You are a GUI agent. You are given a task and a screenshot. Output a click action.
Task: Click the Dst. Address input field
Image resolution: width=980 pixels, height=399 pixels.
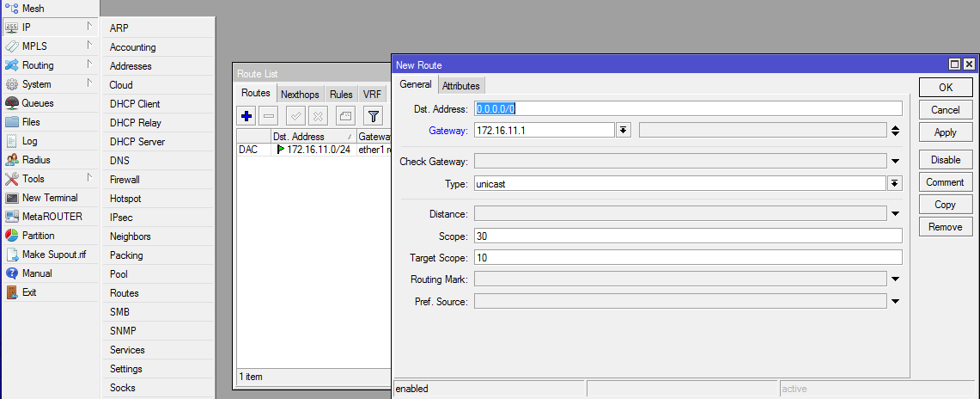688,108
